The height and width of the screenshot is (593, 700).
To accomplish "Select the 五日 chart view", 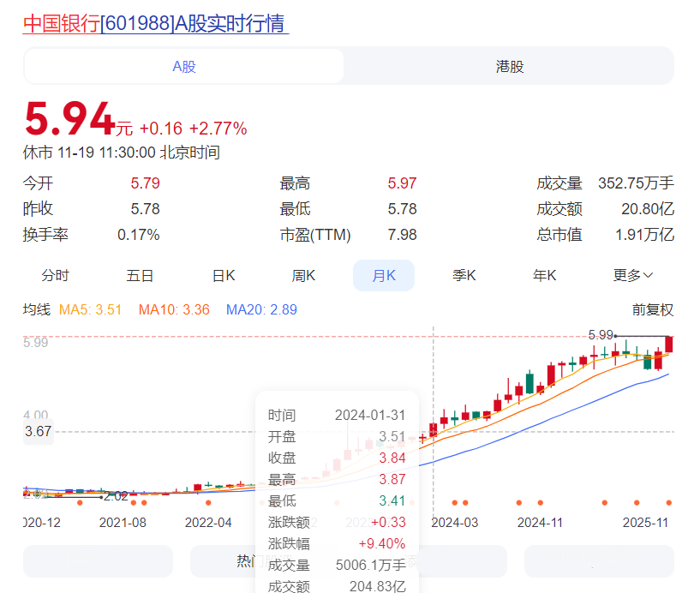I will [140, 276].
